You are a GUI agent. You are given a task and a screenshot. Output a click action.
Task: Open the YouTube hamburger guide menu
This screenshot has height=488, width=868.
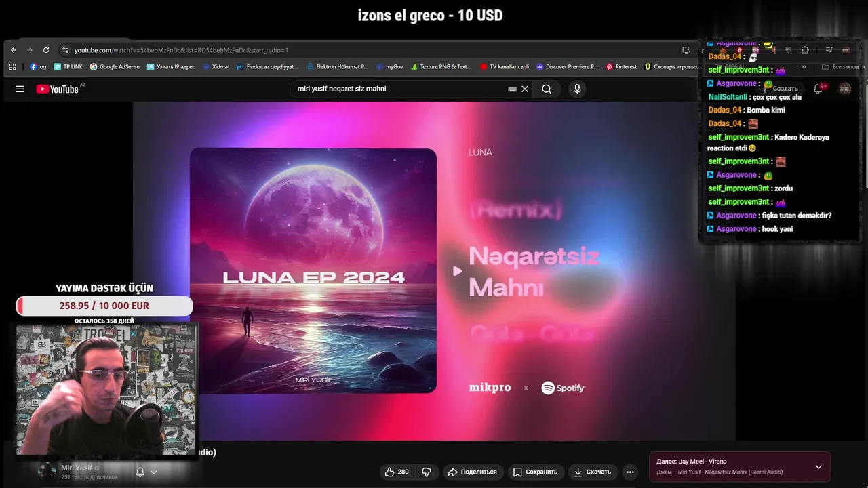pyautogui.click(x=20, y=89)
